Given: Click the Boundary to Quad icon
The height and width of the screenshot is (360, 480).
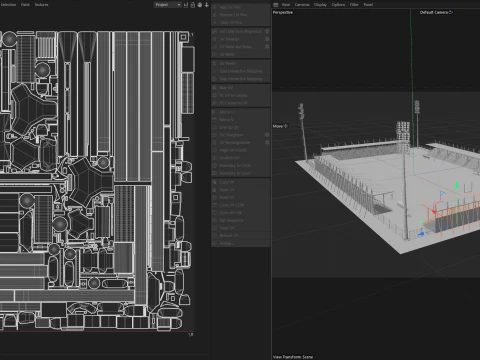Looking at the screenshot, I should click(215, 173).
